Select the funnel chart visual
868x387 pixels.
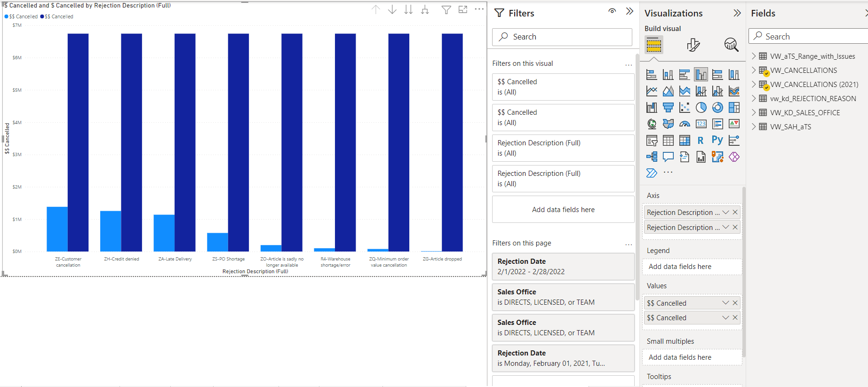pos(668,107)
